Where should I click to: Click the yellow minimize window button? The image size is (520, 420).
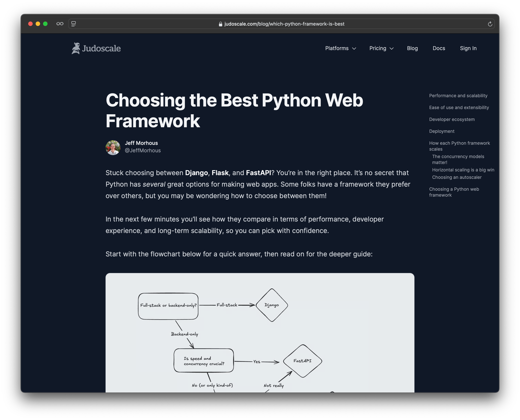(38, 24)
